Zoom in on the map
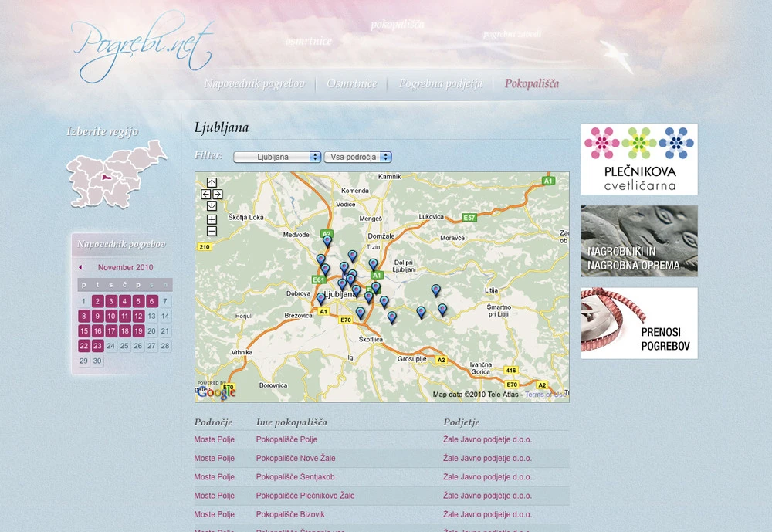 point(212,219)
